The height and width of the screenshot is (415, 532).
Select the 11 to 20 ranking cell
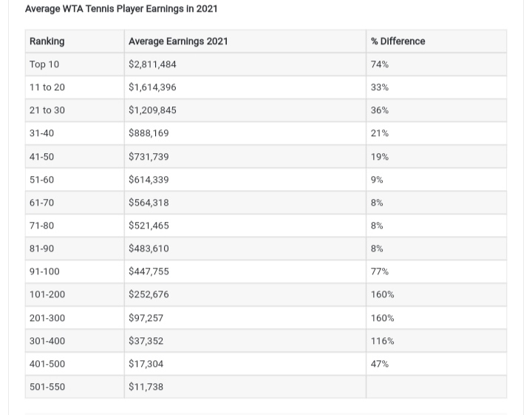75,87
